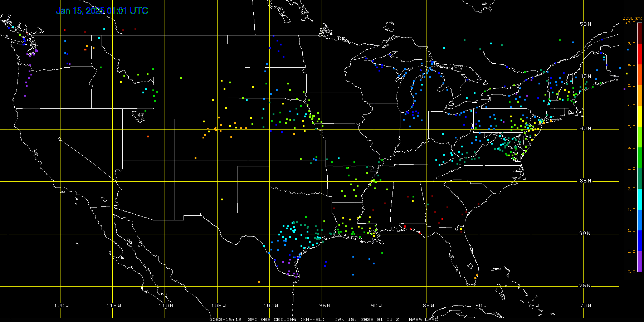
Task: Click the '90W' longitude label
Action: pyautogui.click(x=376, y=306)
